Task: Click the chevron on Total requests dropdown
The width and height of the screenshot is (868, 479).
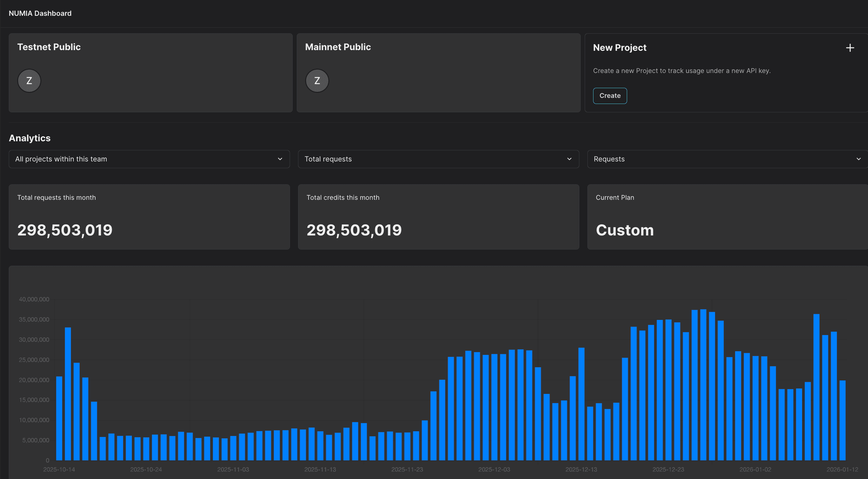Action: click(x=569, y=159)
